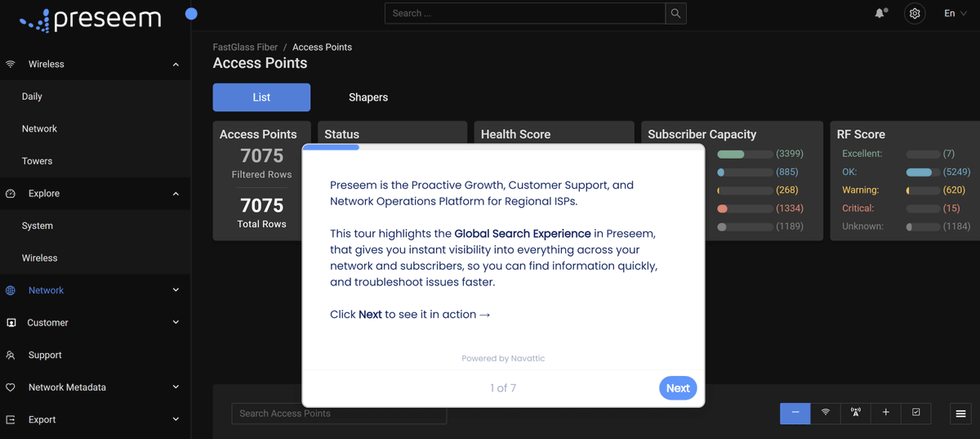Expand the Network section chevron

tap(176, 290)
